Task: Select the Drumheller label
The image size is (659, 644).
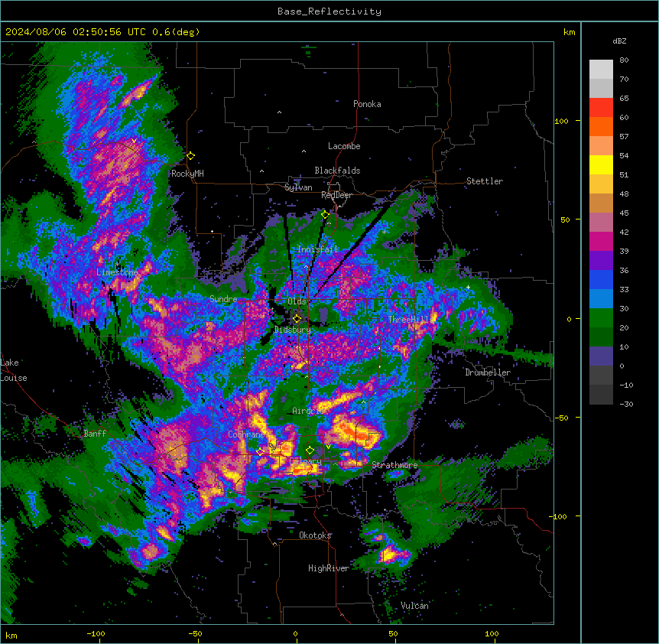Action: [x=488, y=372]
